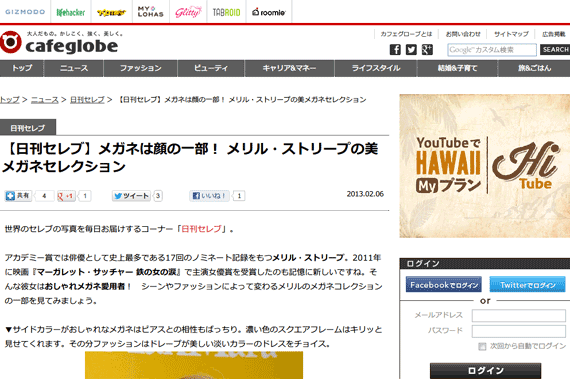
Task: Click the date 2013.02.06
Action: (x=365, y=194)
